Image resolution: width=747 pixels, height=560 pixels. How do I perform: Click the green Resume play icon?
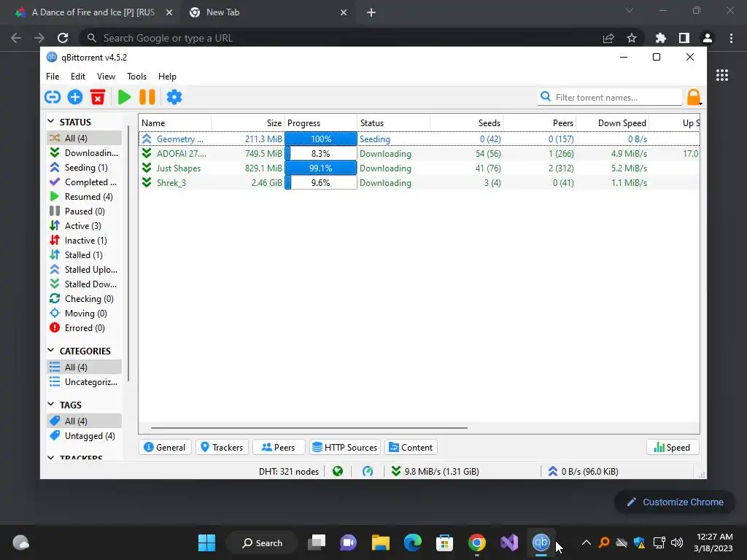tap(124, 97)
